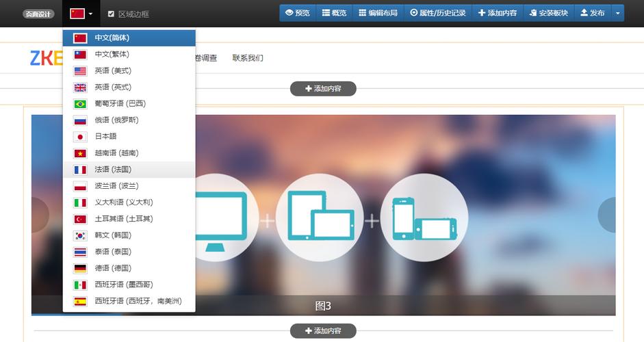
Task: Click the tablet devices circle in banner
Action: [x=320, y=218]
